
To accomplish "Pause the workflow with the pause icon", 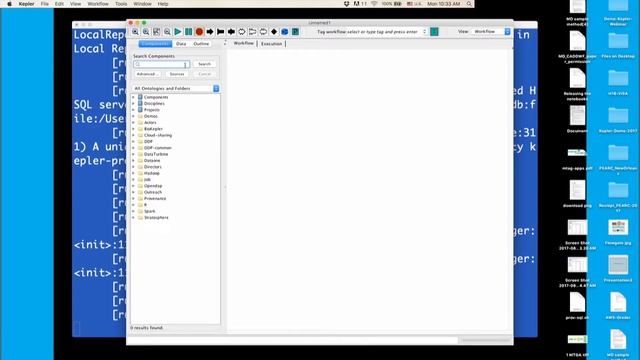I will click(189, 32).
